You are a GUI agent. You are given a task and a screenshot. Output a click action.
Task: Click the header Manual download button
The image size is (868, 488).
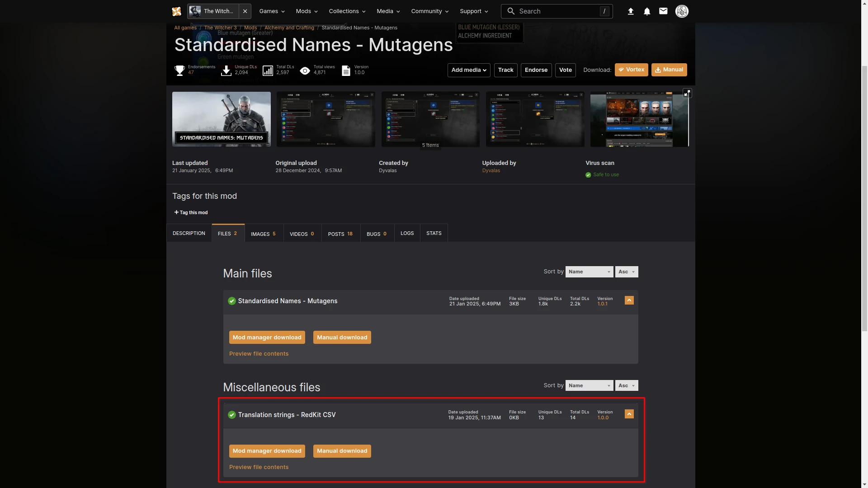[x=669, y=70]
